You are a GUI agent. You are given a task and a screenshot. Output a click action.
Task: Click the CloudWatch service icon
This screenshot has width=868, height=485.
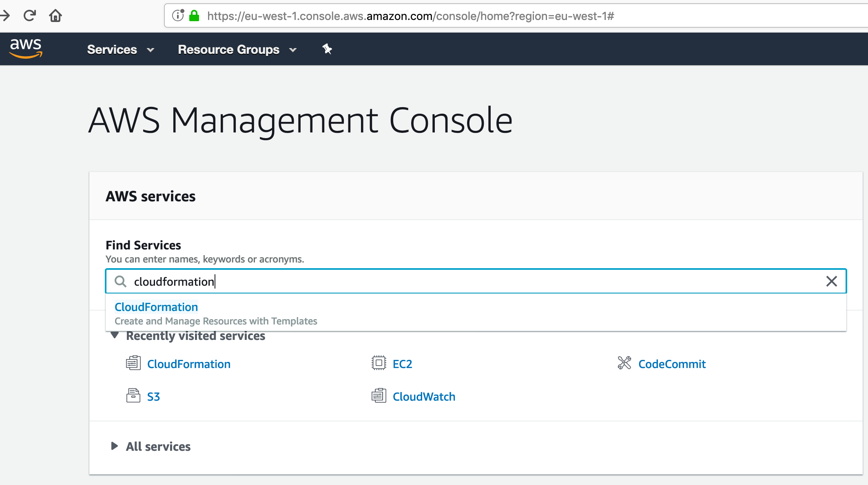click(x=379, y=395)
